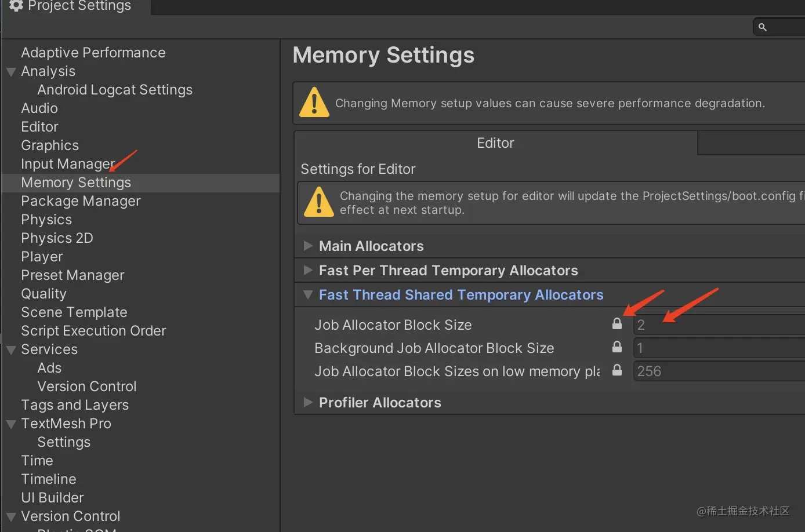The image size is (805, 532).
Task: Expand Profiler Allocators section
Action: coord(308,403)
